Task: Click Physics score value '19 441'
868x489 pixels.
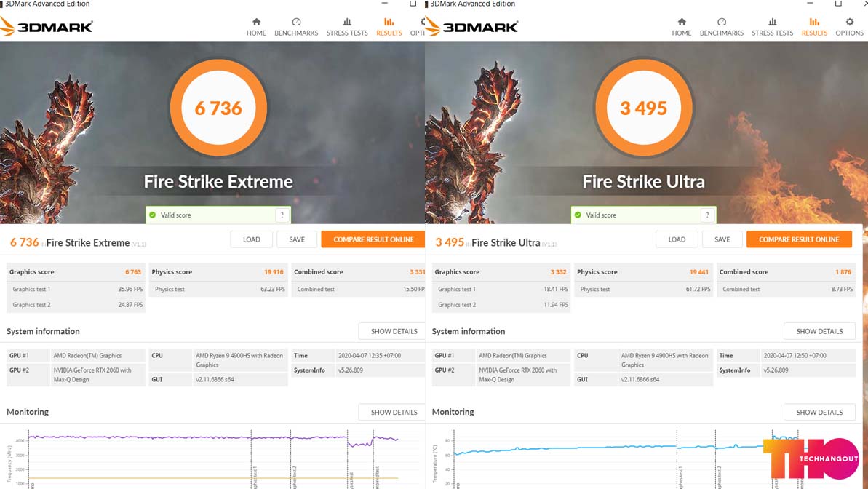Action: [698, 272]
